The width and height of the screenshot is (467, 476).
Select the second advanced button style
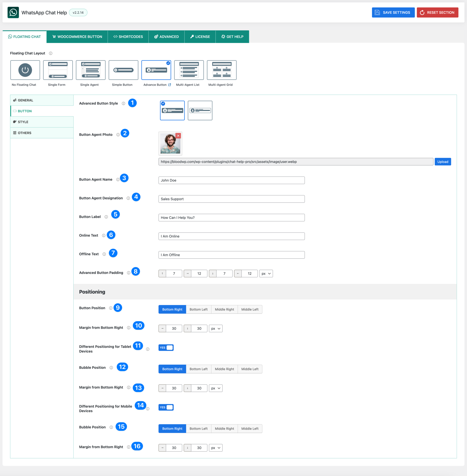click(200, 110)
